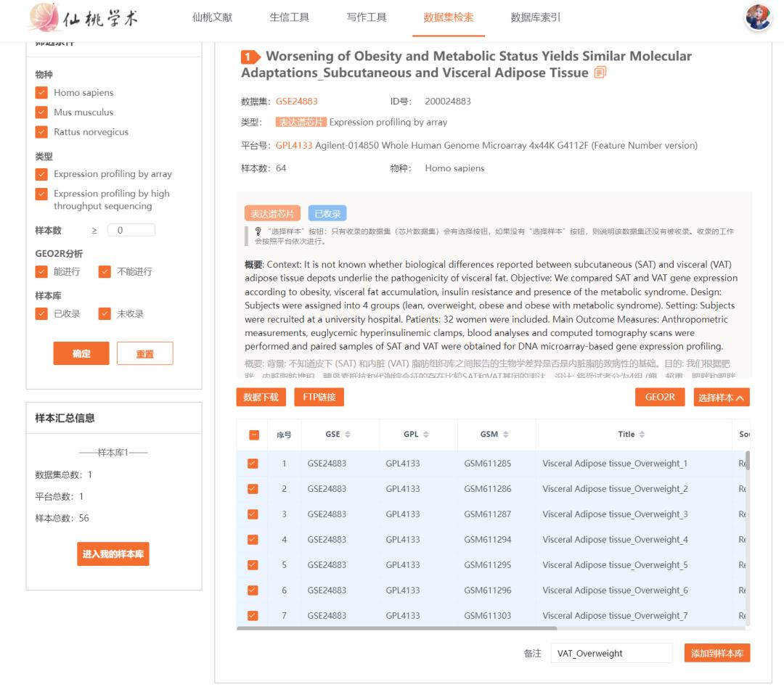Click ID number 200024883
Viewport: 784px width, 687px height.
[x=448, y=102]
